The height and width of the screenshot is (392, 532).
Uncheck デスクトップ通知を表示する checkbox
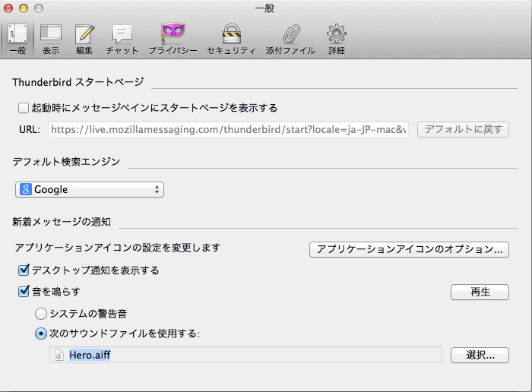pos(24,270)
